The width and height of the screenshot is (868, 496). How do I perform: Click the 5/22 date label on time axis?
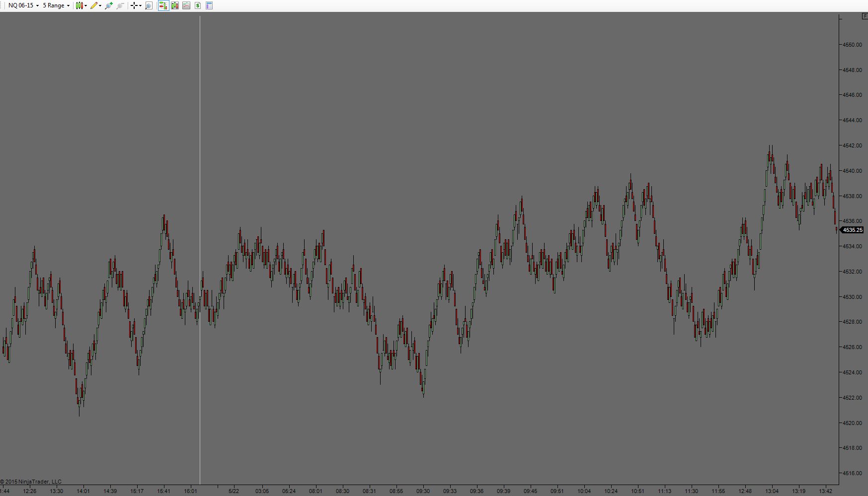[234, 491]
